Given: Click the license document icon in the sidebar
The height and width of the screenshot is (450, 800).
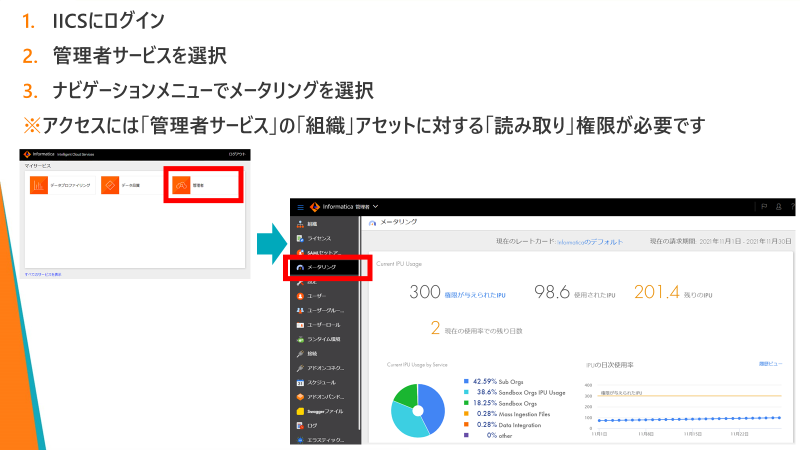Looking at the screenshot, I should coord(300,238).
